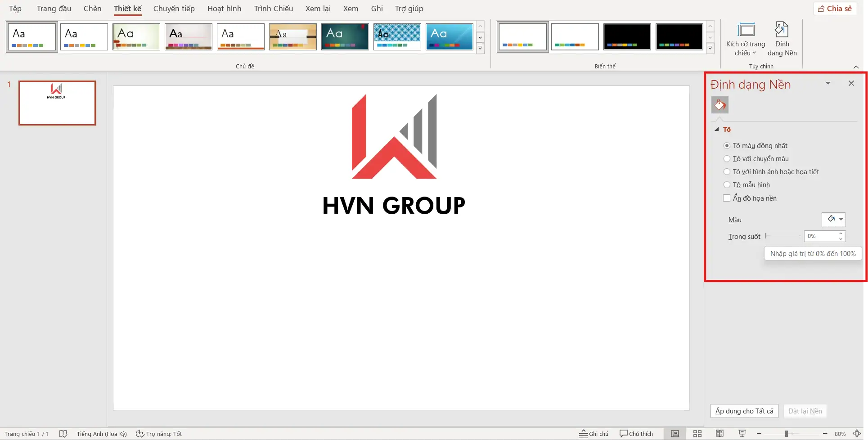Expand the Biến thể variants gallery
This screenshot has width=868, height=440.
710,48
